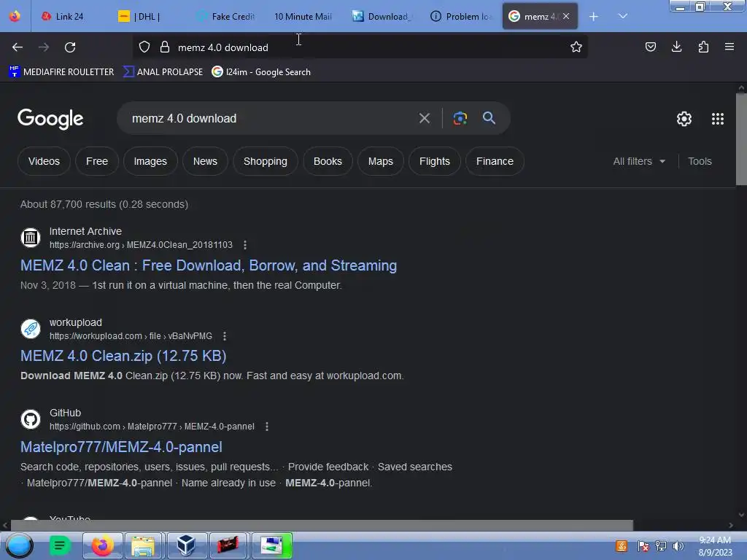Open more options for Internet Archive result
This screenshot has width=747, height=560.
tap(245, 245)
